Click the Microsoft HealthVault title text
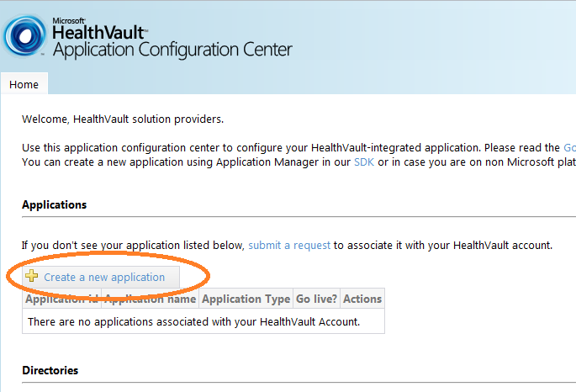 [99, 29]
